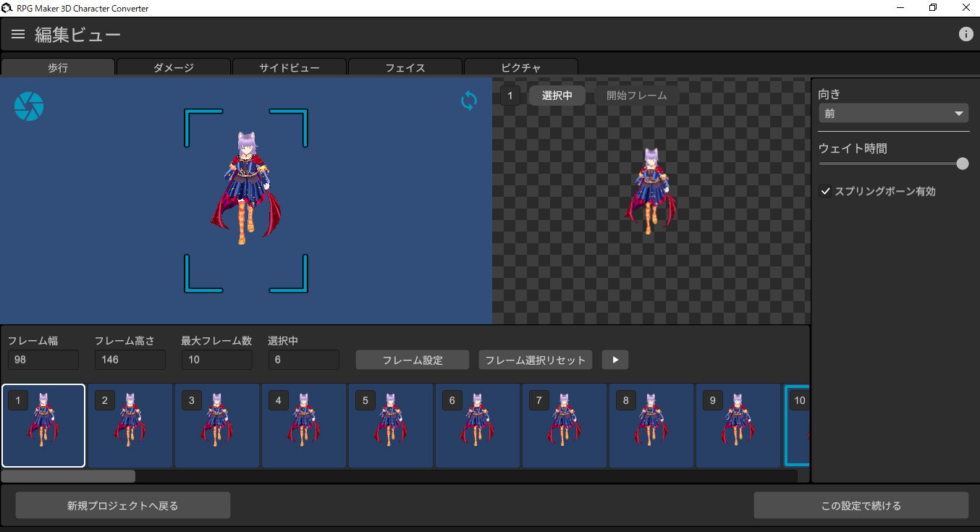This screenshot has height=532, width=980.
Task: Toggle the スプリングボーン有効 checkbox
Action: click(826, 191)
